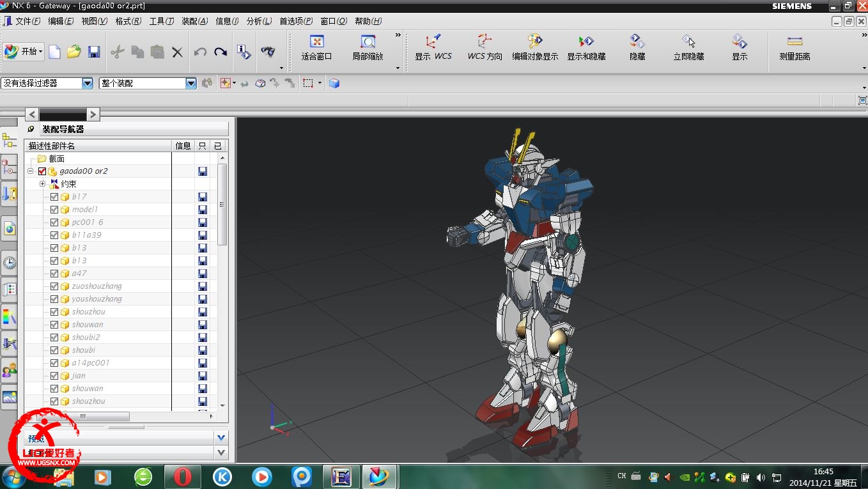This screenshot has height=489, width=868.
Task: Open the WCS 方向 orientation tool
Action: click(484, 48)
